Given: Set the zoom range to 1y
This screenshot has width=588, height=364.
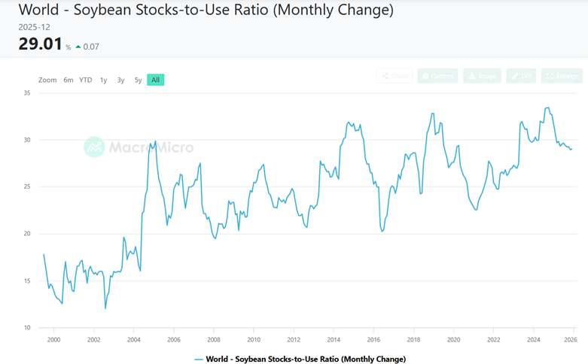Looking at the screenshot, I should pyautogui.click(x=103, y=80).
